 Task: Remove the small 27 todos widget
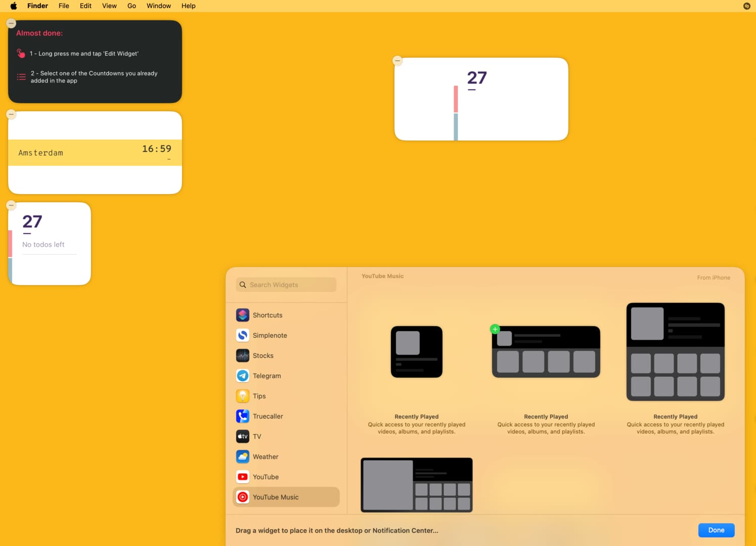coord(11,205)
